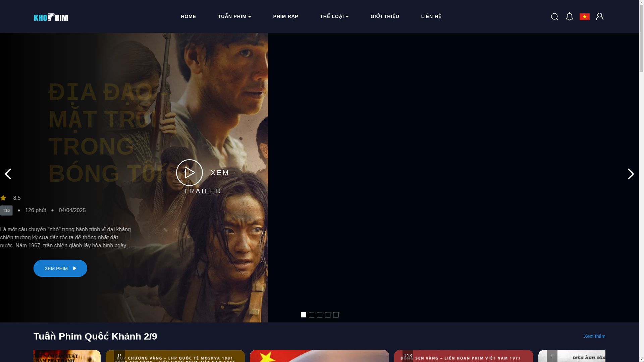Click the XEM PHIM button

[60, 268]
